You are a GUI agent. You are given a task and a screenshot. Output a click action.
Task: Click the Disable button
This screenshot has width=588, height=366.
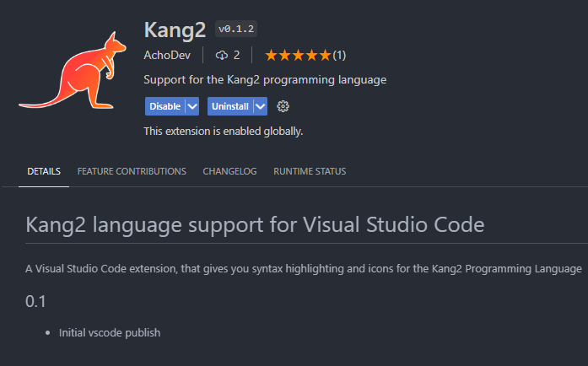[165, 106]
